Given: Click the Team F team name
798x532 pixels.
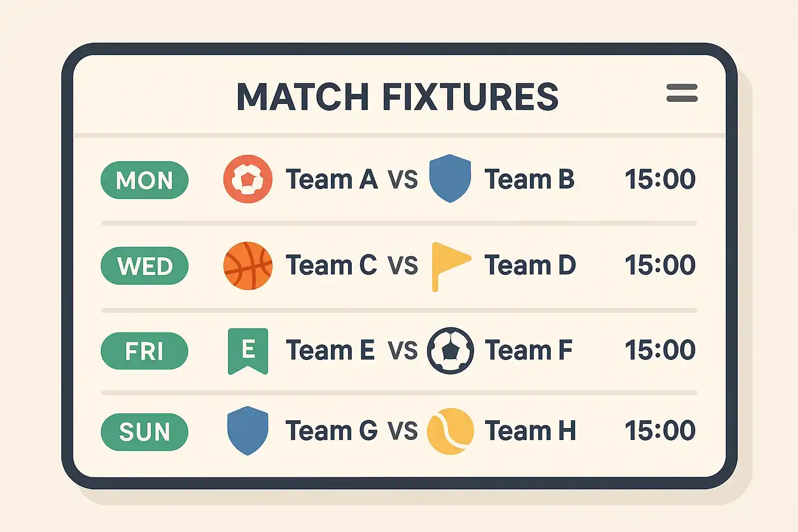Looking at the screenshot, I should click(x=528, y=351).
